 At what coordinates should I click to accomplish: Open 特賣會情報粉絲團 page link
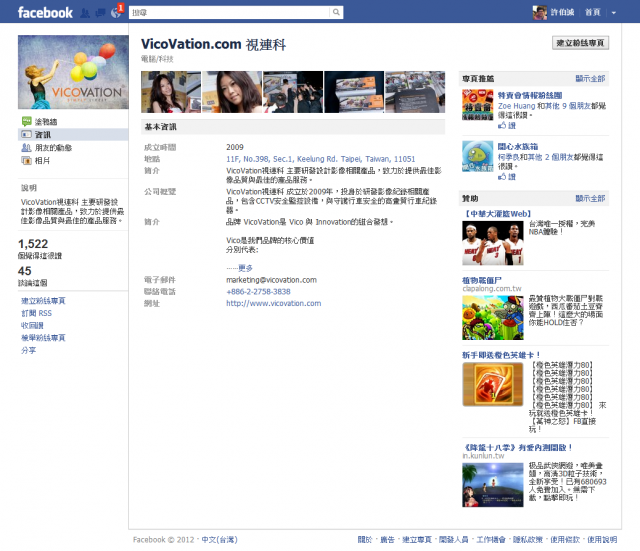coord(530,95)
